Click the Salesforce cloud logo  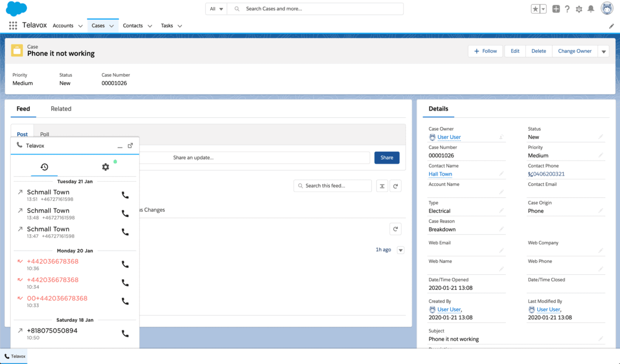tap(17, 9)
